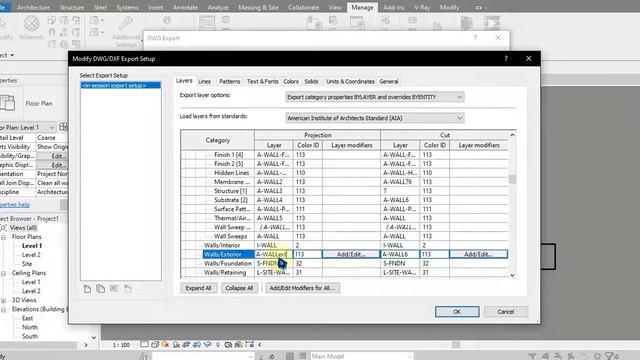Open the East elevation view

point(27,318)
